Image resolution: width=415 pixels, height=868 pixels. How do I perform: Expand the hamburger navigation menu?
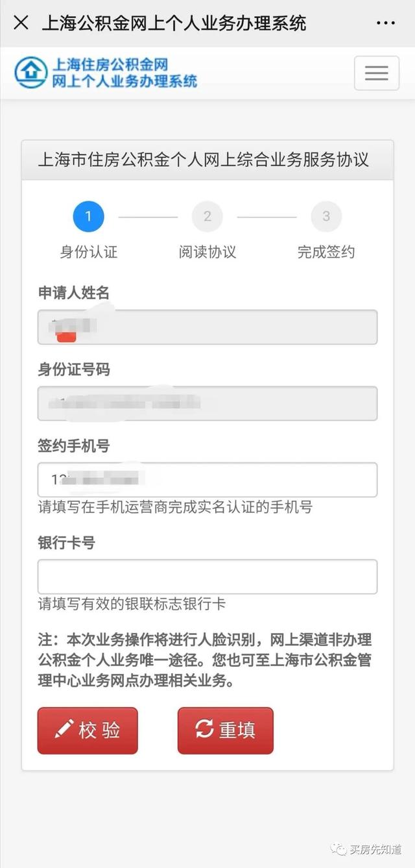tap(376, 73)
